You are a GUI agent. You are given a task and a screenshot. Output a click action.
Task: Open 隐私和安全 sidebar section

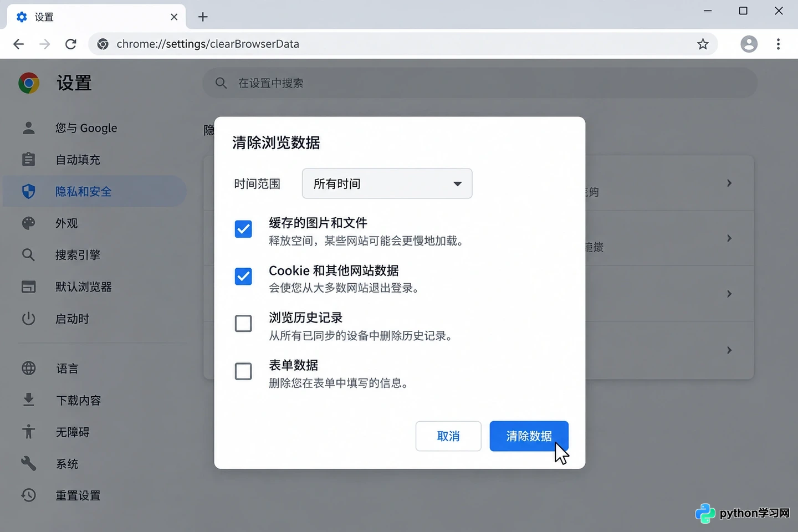click(95, 191)
